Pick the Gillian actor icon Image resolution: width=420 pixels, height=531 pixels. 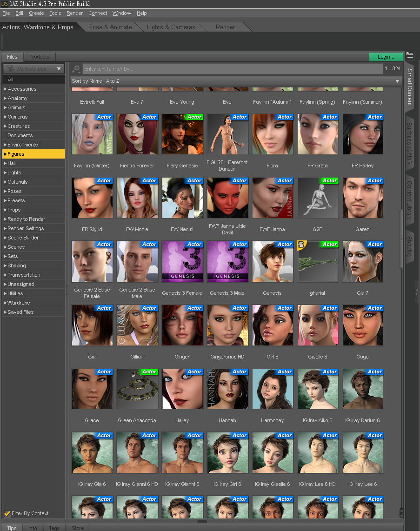tap(137, 325)
